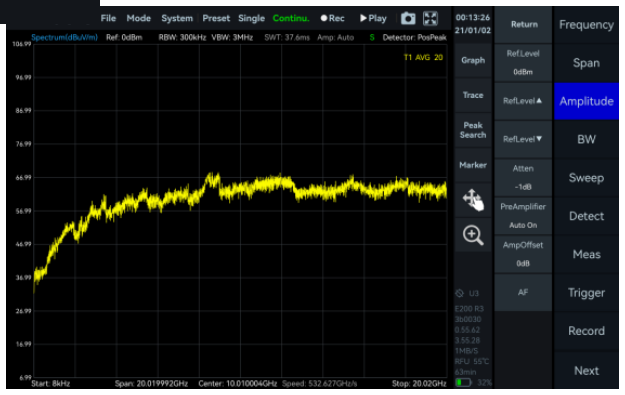Decrease reference level with RefLevel down
Screen dimensions: 625x395
point(524,139)
